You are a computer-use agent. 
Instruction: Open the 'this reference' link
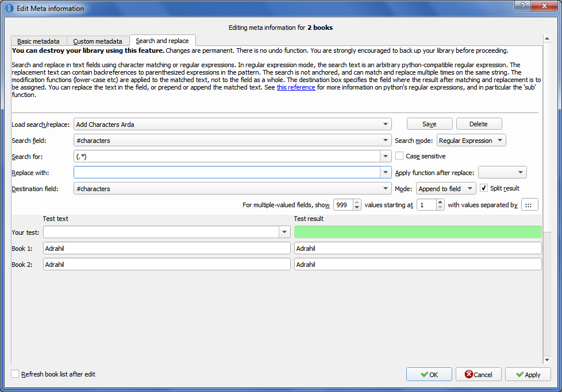(296, 87)
